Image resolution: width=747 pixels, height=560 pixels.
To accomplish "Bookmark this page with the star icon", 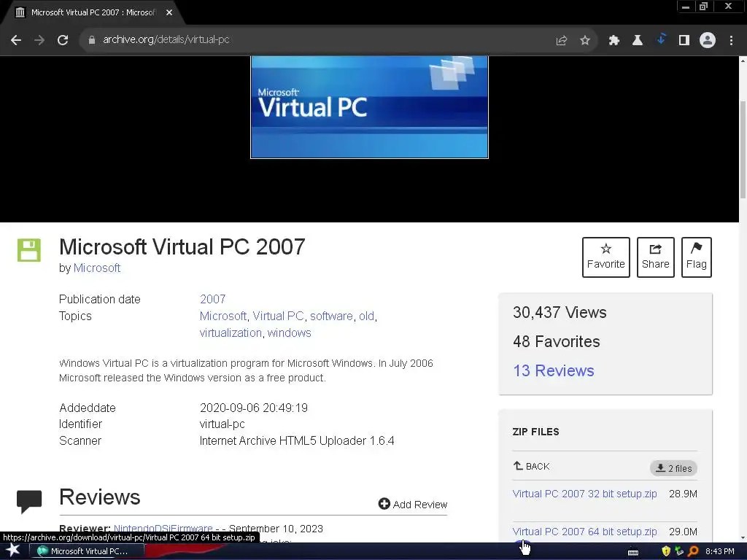I will (x=585, y=40).
